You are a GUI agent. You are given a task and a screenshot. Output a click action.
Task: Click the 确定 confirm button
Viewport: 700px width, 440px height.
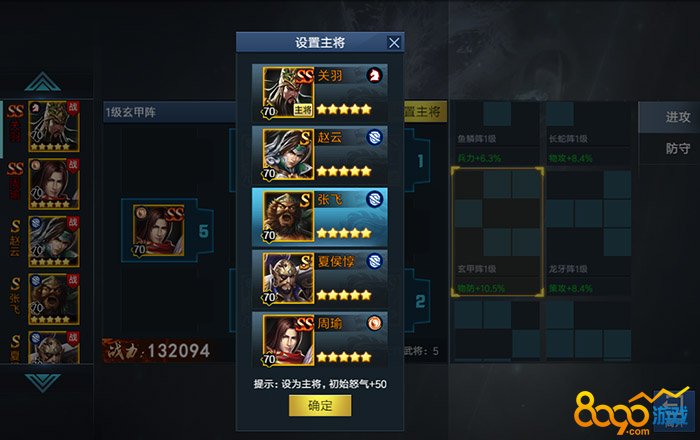[320, 406]
